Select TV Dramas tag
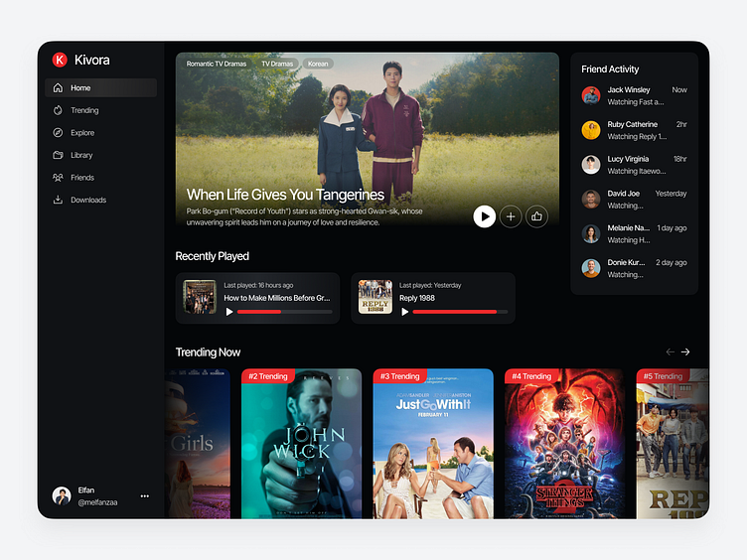Viewport: 747px width, 560px height. (x=277, y=64)
